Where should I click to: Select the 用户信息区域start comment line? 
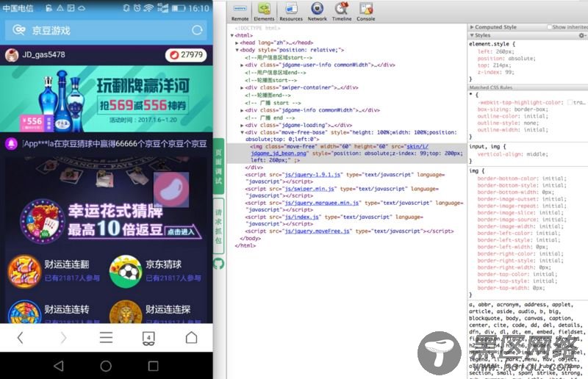pyautogui.click(x=279, y=58)
